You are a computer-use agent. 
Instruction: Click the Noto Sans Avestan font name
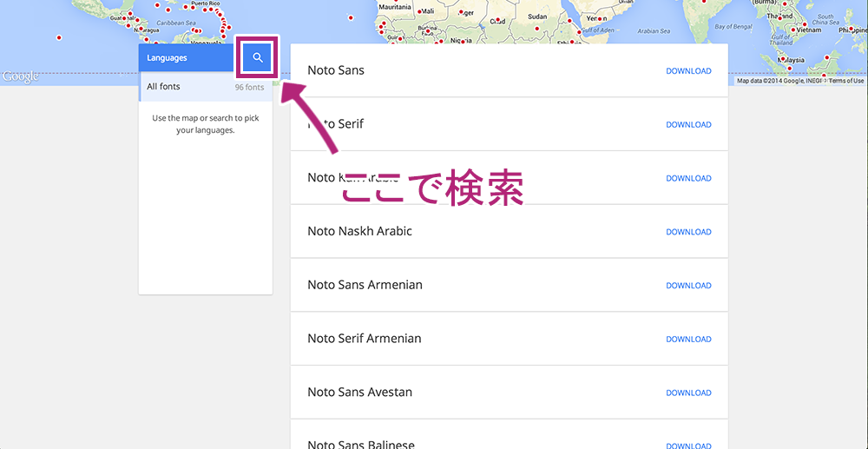[x=360, y=393]
